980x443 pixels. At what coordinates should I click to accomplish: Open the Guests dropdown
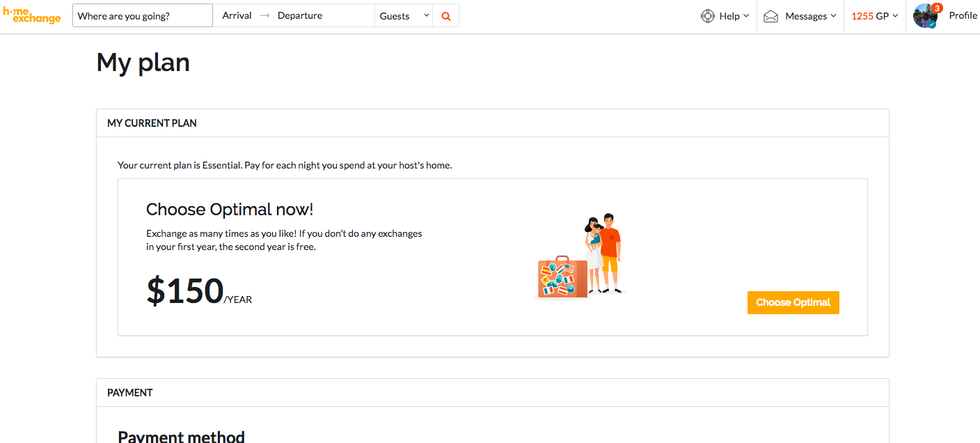pyautogui.click(x=404, y=16)
